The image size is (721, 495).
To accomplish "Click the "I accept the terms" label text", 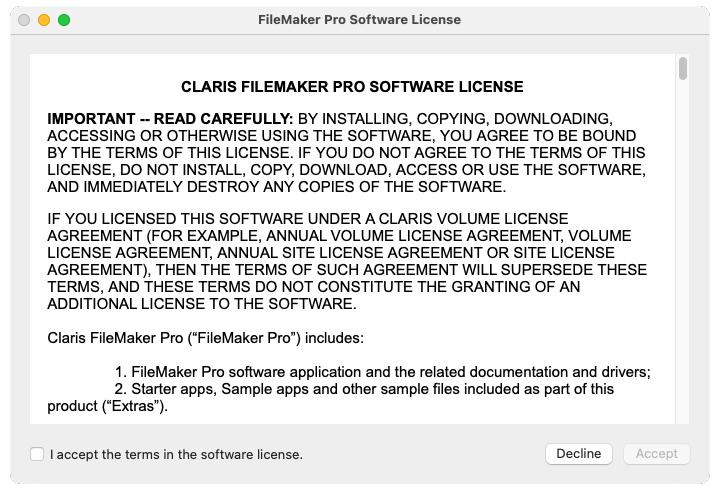I will tap(176, 455).
